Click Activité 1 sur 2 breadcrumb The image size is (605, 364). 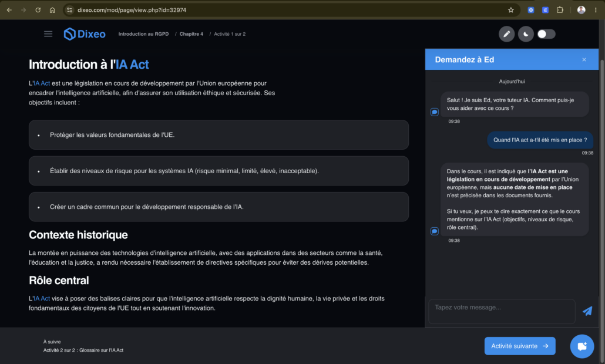tap(230, 34)
